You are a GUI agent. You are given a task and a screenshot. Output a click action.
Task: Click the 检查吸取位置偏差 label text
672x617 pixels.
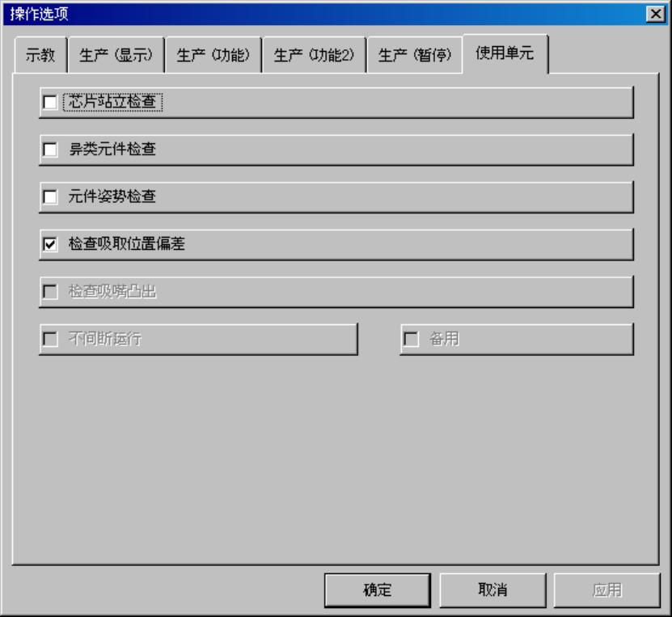click(x=127, y=243)
